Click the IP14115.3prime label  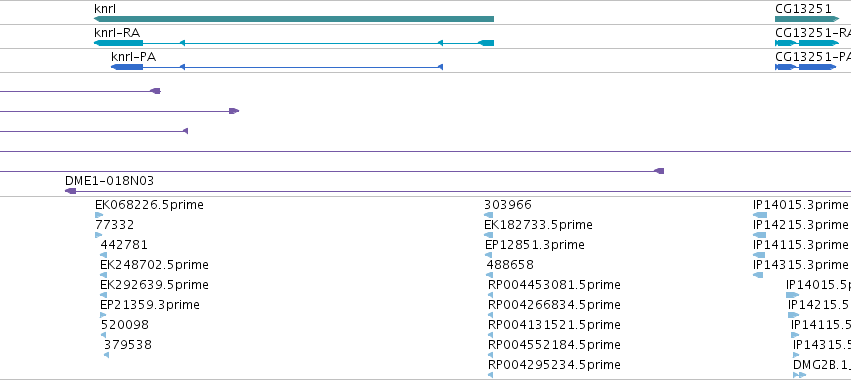click(800, 245)
